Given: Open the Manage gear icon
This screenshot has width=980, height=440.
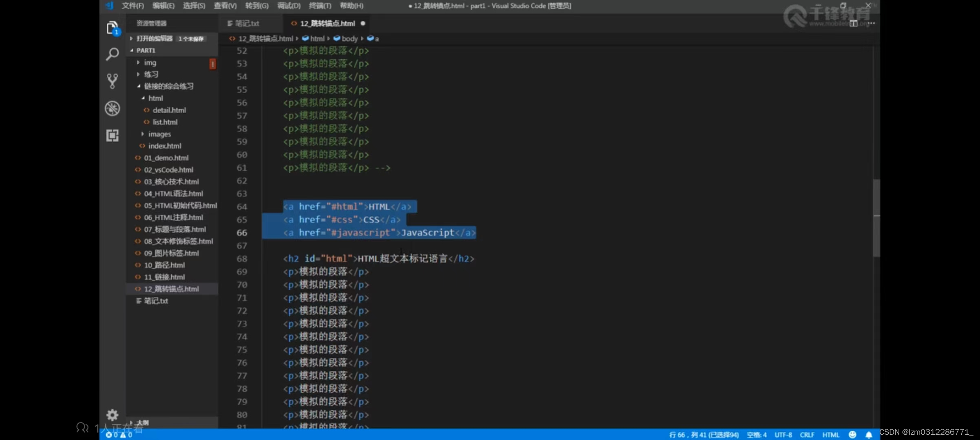Looking at the screenshot, I should pos(112,415).
